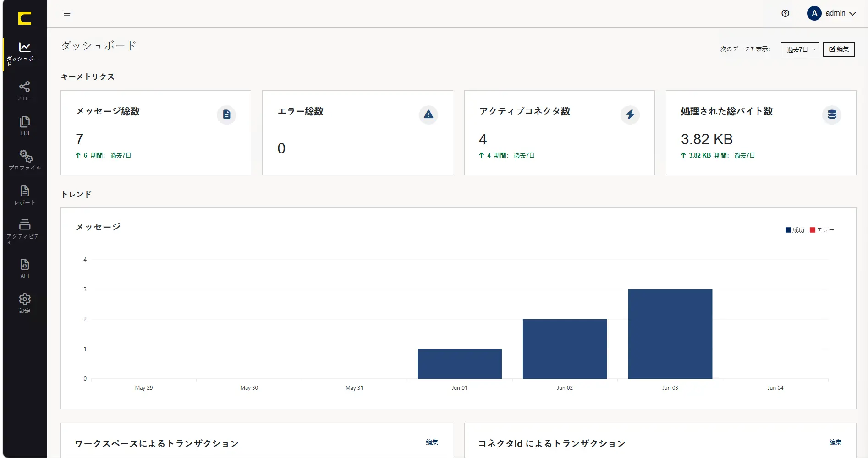Click the admin avatar circle
868x458 pixels.
tap(814, 13)
